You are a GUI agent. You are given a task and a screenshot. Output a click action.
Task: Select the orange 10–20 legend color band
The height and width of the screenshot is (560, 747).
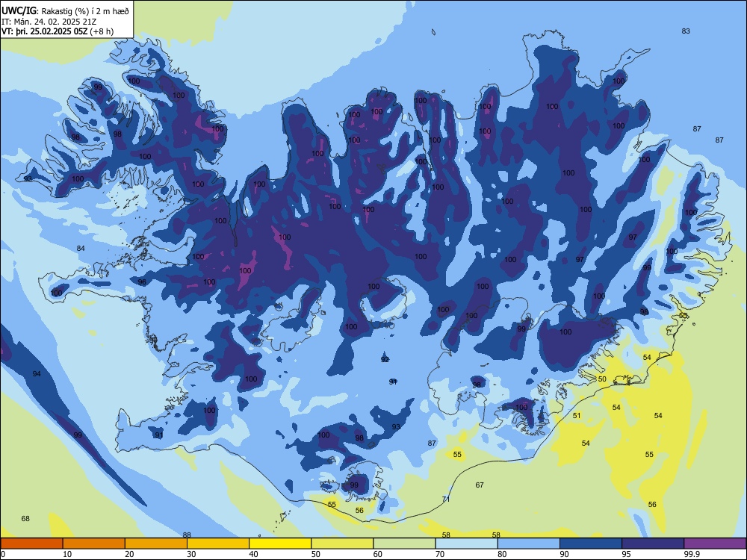pos(94,544)
